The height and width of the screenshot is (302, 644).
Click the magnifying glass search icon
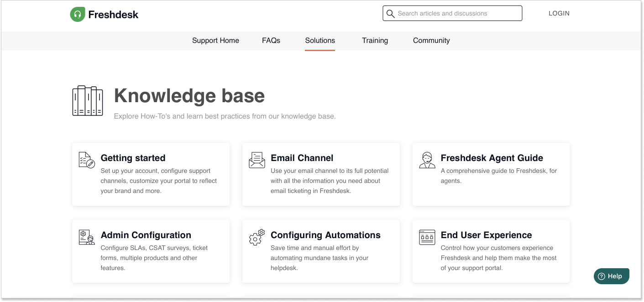(x=390, y=14)
